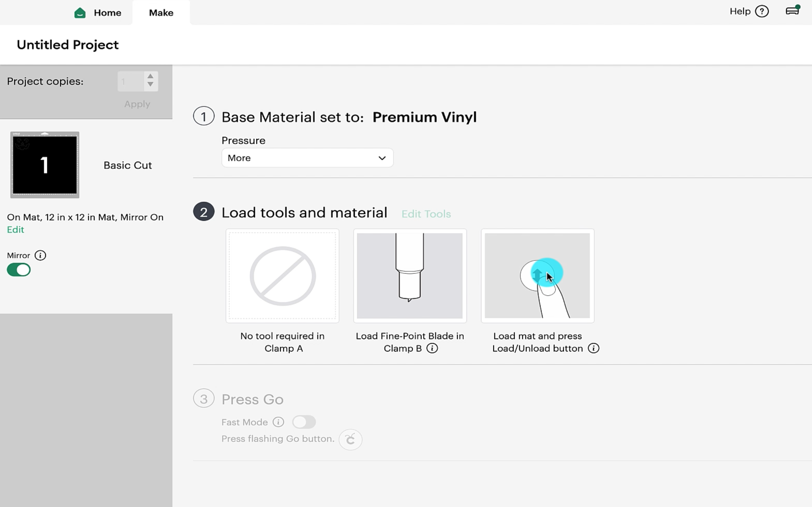Screen dimensions: 812x507
Task: Open the Pressure dropdown set to More
Action: pos(307,158)
